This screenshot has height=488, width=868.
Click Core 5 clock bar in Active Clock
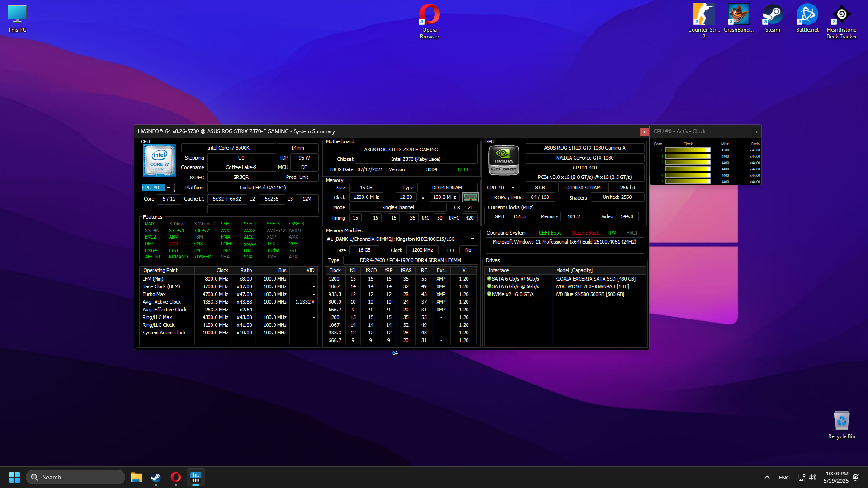[688, 182]
